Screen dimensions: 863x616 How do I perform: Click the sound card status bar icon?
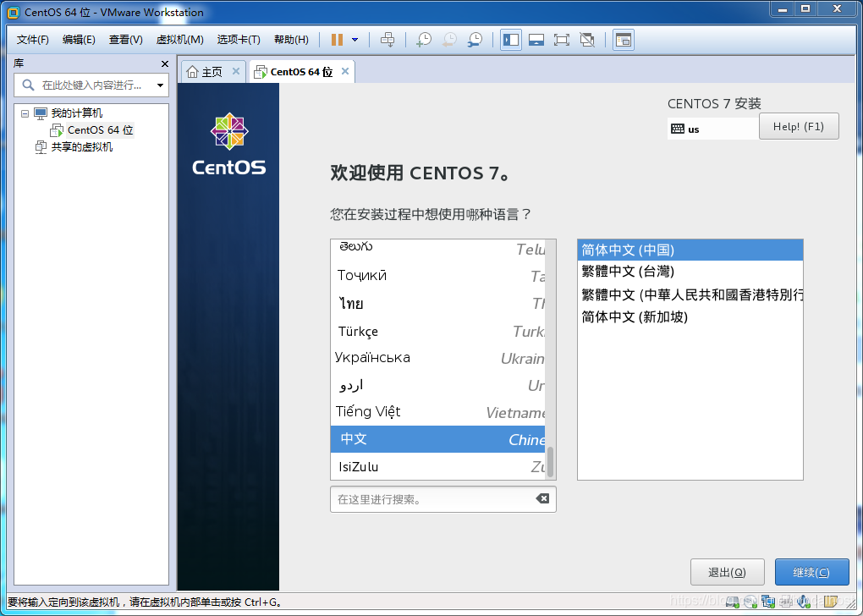point(804,602)
